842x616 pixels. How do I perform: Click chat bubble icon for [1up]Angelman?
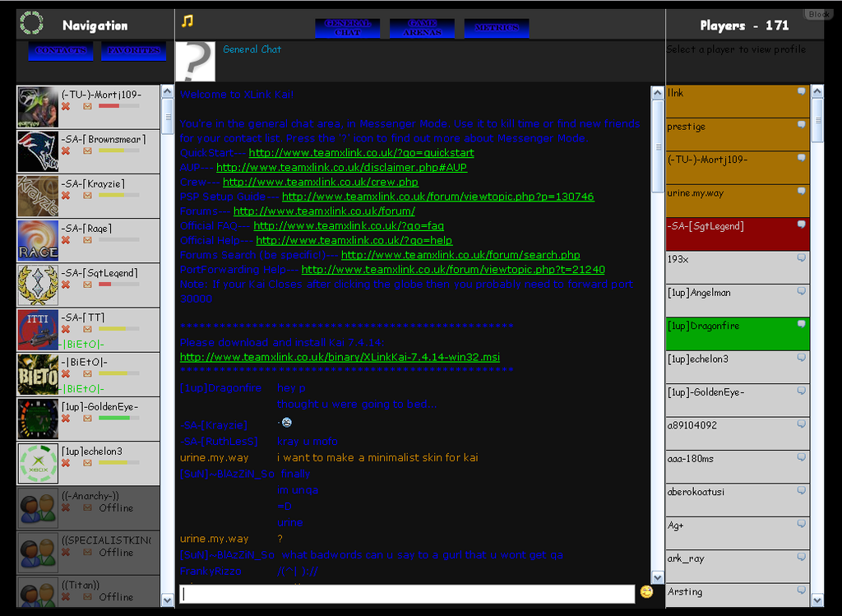click(801, 291)
